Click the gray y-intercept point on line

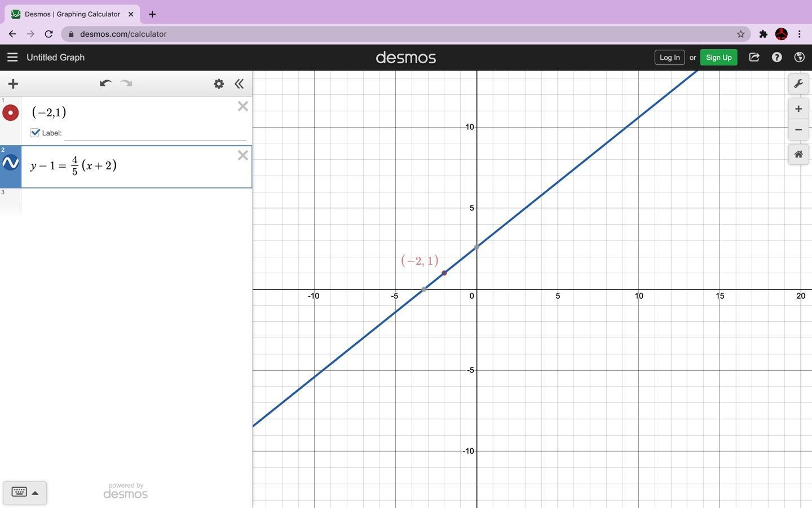click(477, 247)
